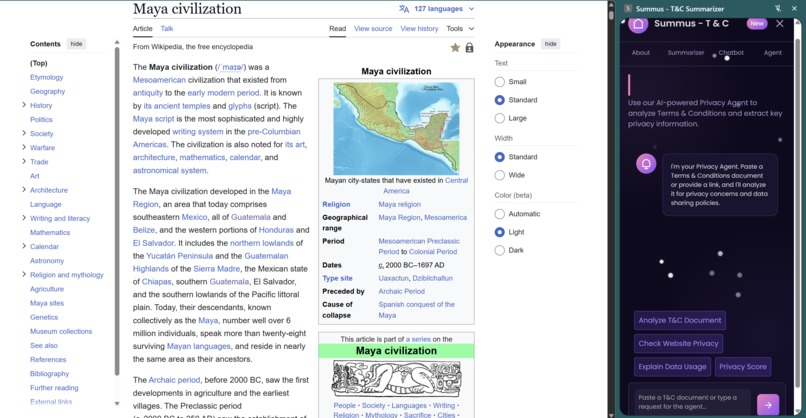Select Standard text size
The width and height of the screenshot is (806, 418).
coord(499,100)
